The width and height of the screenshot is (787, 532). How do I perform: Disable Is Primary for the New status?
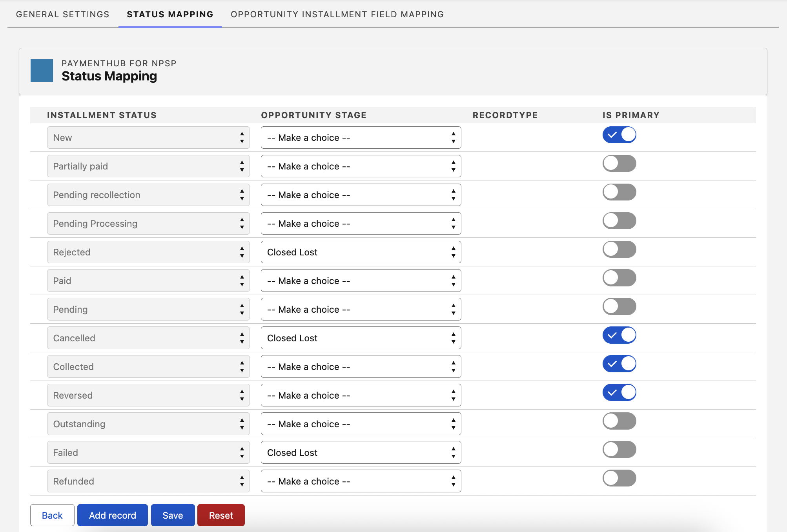(x=619, y=135)
